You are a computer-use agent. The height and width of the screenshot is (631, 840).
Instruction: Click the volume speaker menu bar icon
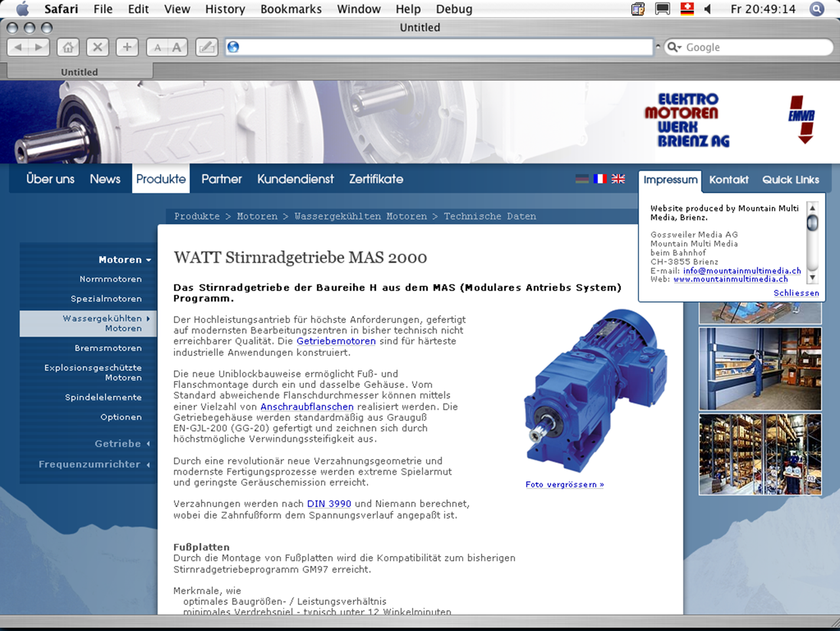708,9
